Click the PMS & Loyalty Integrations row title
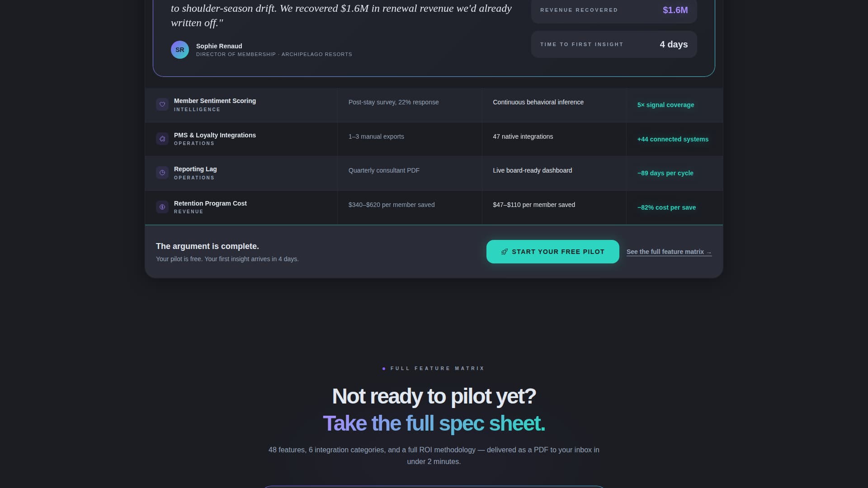 pyautogui.click(x=215, y=135)
